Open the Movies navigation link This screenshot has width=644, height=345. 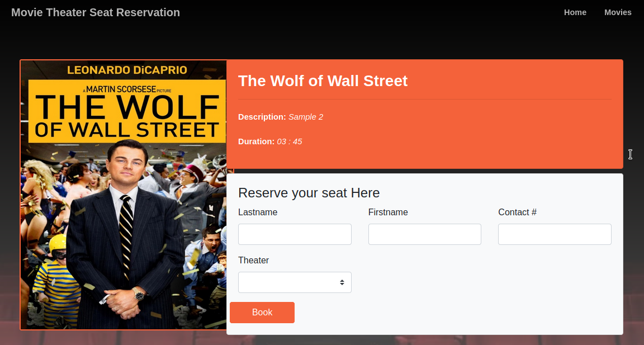(x=618, y=12)
